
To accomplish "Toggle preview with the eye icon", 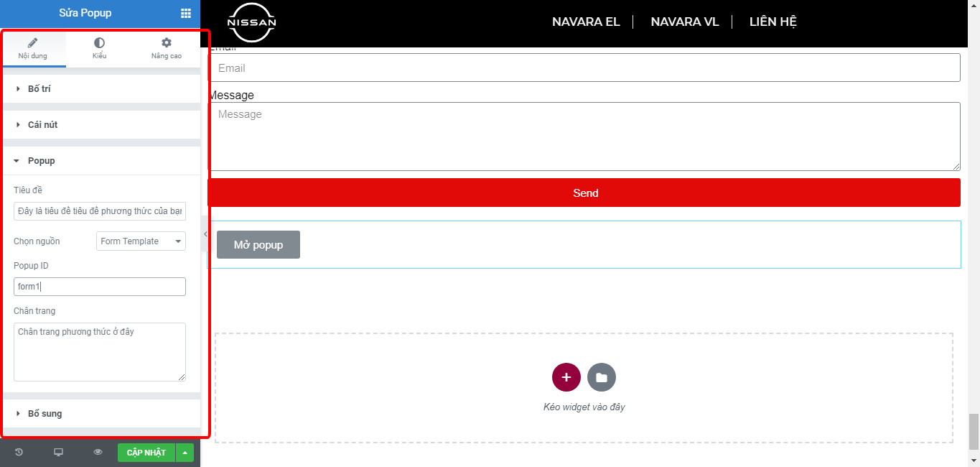I will (98, 453).
